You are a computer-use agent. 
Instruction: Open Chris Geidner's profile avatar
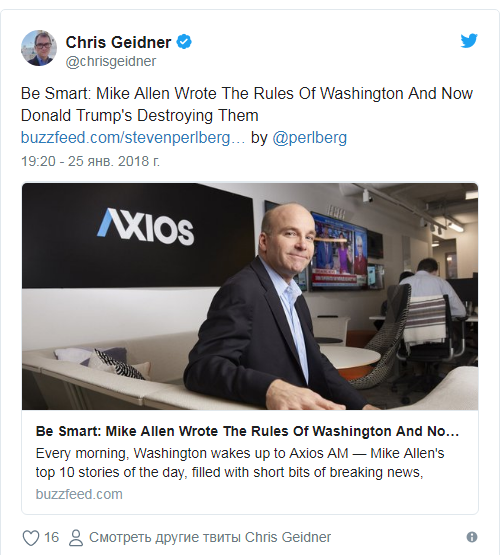point(39,48)
